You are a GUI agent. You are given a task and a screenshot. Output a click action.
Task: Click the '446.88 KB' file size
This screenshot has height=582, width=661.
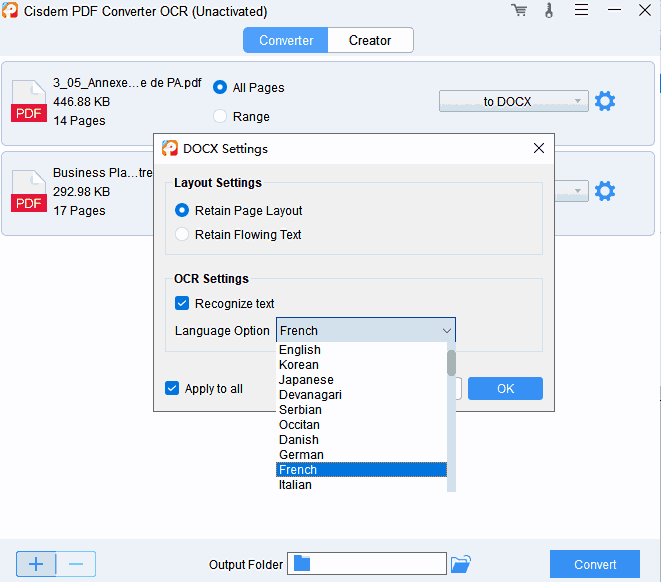pos(81,102)
